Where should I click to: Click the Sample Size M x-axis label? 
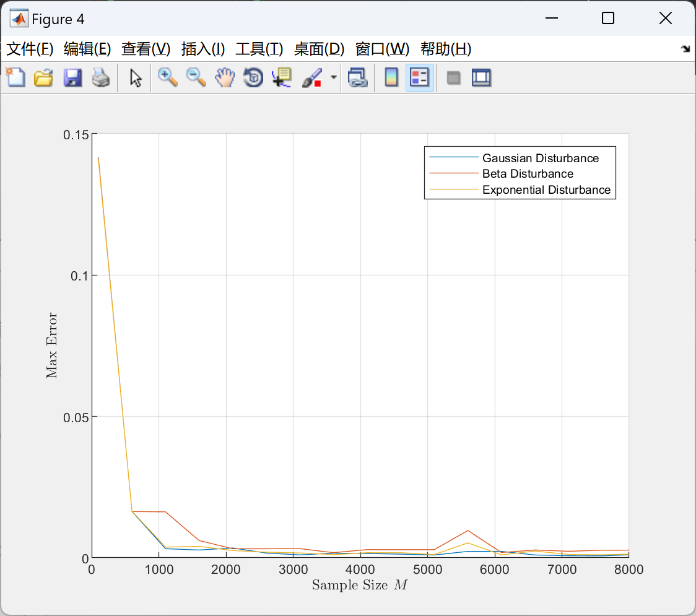360,585
